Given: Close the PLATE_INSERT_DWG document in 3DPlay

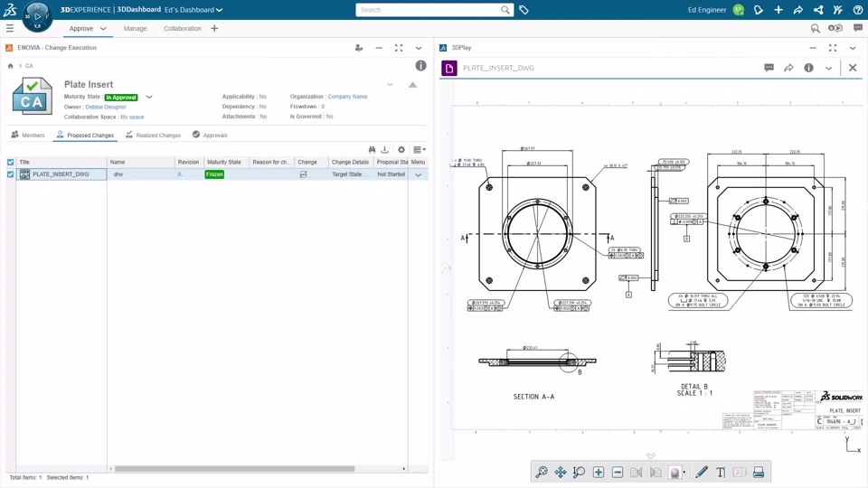Looking at the screenshot, I should [x=853, y=68].
